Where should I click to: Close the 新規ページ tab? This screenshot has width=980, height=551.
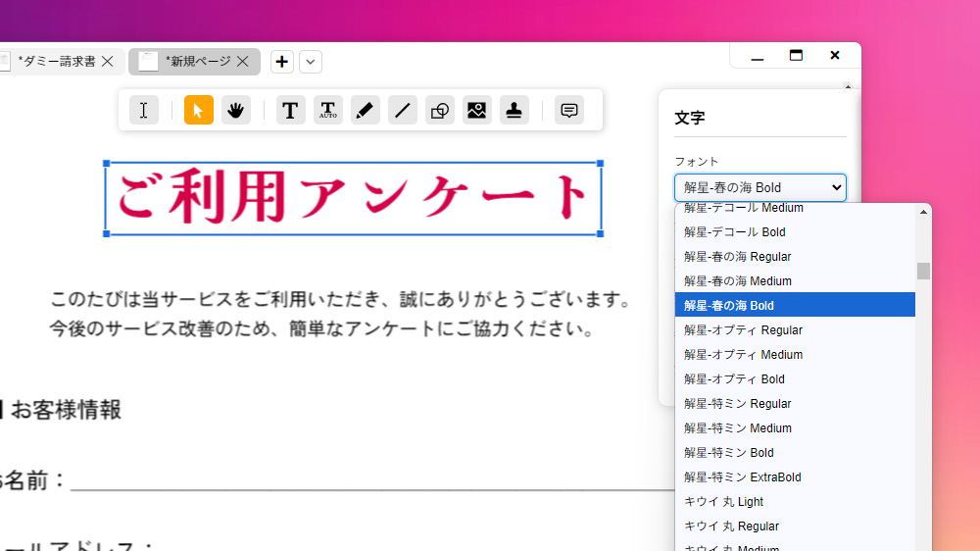243,62
